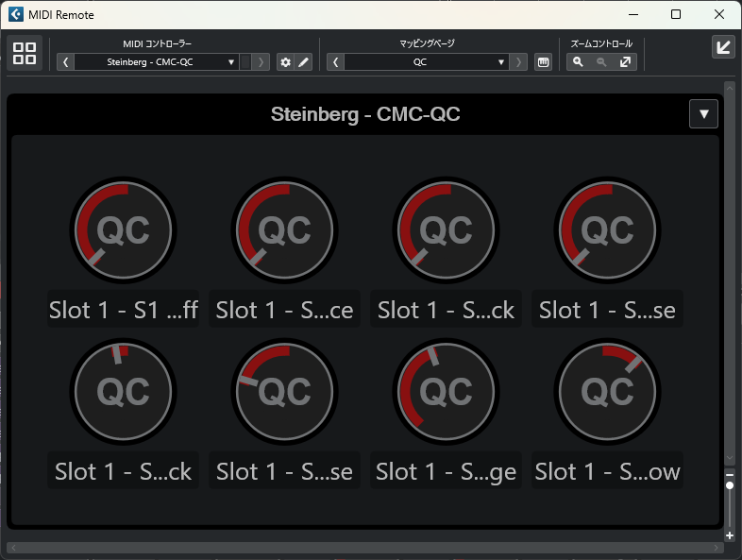Select previous MIDI controller arrow

(66, 62)
